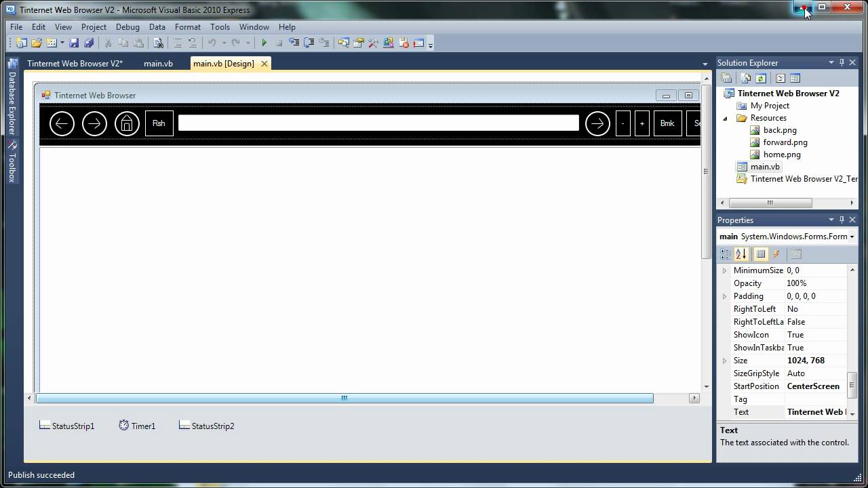The width and height of the screenshot is (868, 488).
Task: Click the Stop Debugging square icon
Action: click(x=279, y=43)
